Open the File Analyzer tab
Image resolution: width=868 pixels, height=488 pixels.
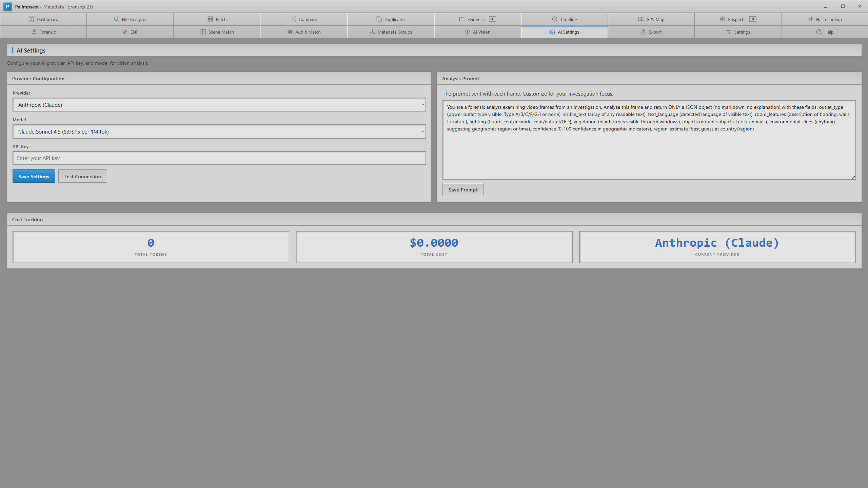click(130, 19)
